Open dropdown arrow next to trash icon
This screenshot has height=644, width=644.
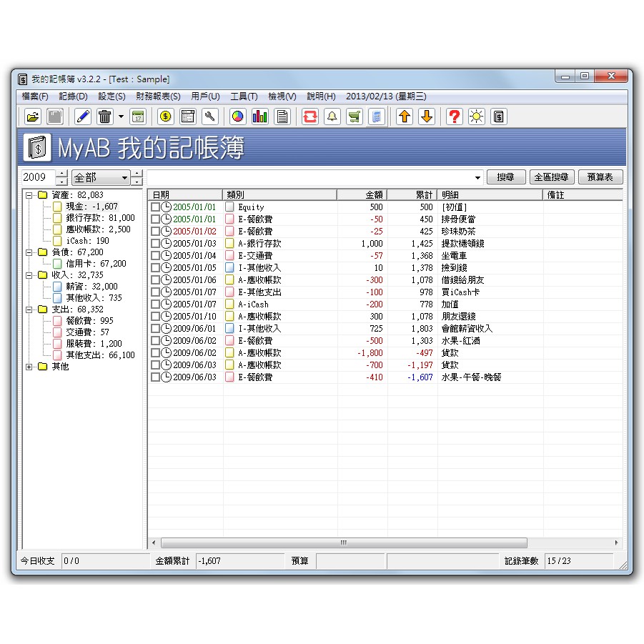click(122, 117)
